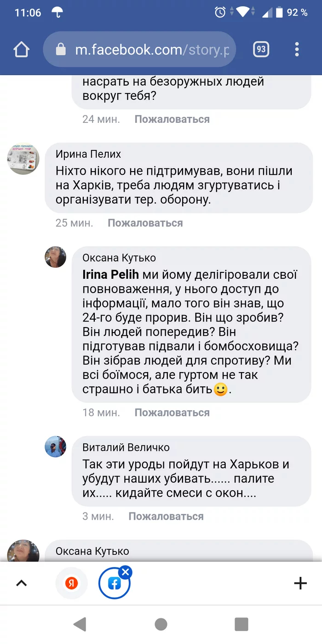Report the Виталий Величко comment

(x=166, y=516)
